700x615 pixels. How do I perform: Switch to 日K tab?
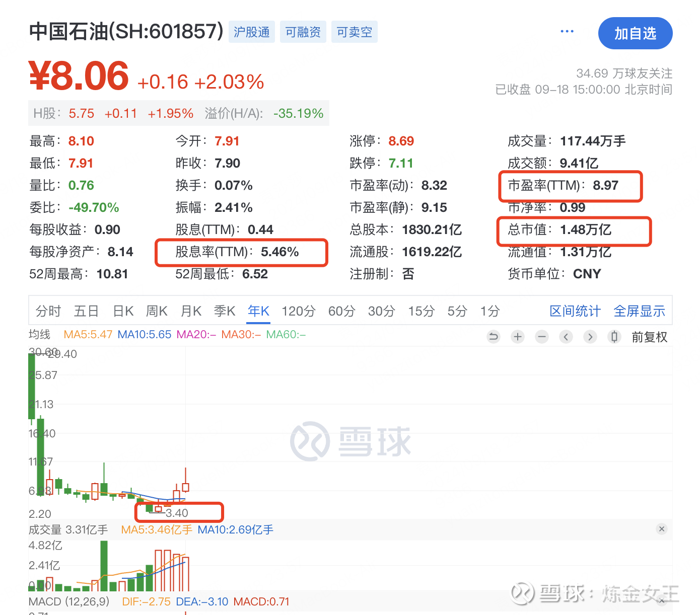tap(123, 311)
